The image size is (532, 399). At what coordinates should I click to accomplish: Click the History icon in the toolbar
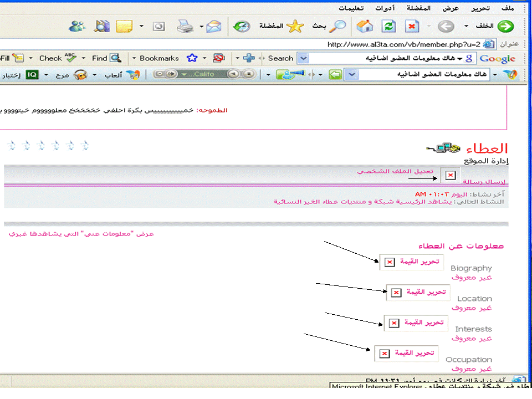pyautogui.click(x=241, y=26)
